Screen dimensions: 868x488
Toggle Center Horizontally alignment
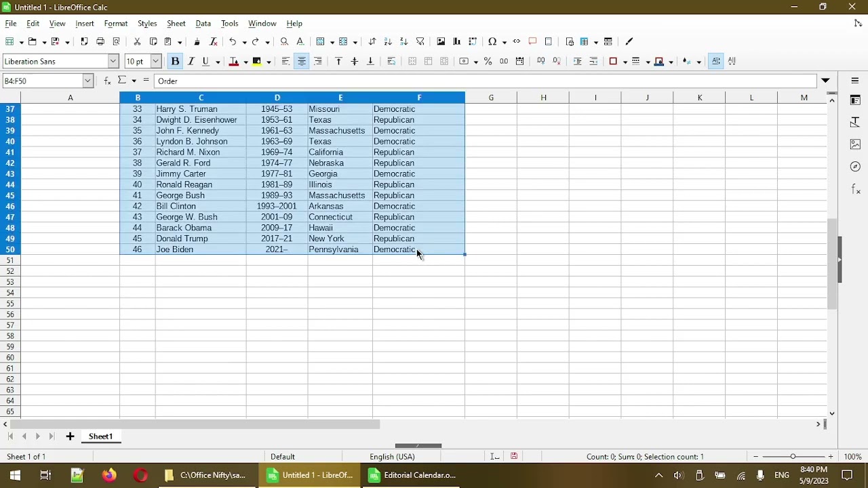(302, 61)
